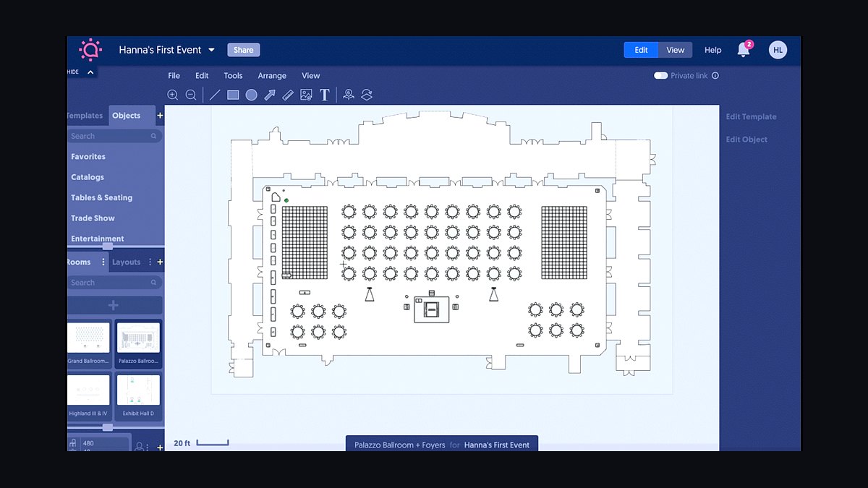Image resolution: width=868 pixels, height=488 pixels.
Task: Select the Exhibit Hall D thumbnail
Action: tap(138, 395)
